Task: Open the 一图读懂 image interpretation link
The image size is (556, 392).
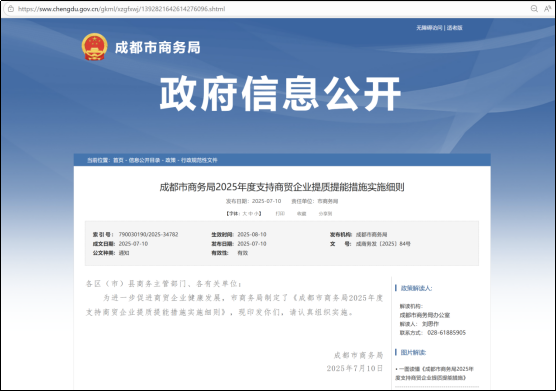Action: coord(434,373)
